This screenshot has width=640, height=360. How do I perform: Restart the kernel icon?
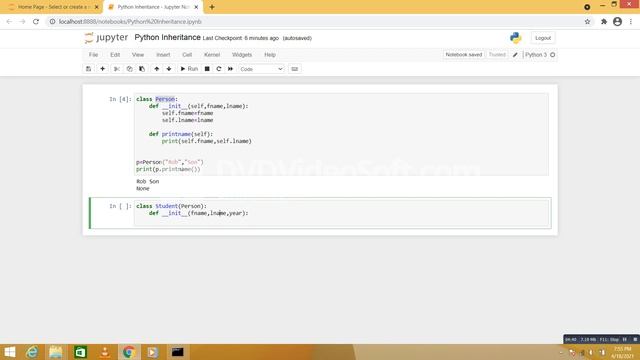point(219,69)
